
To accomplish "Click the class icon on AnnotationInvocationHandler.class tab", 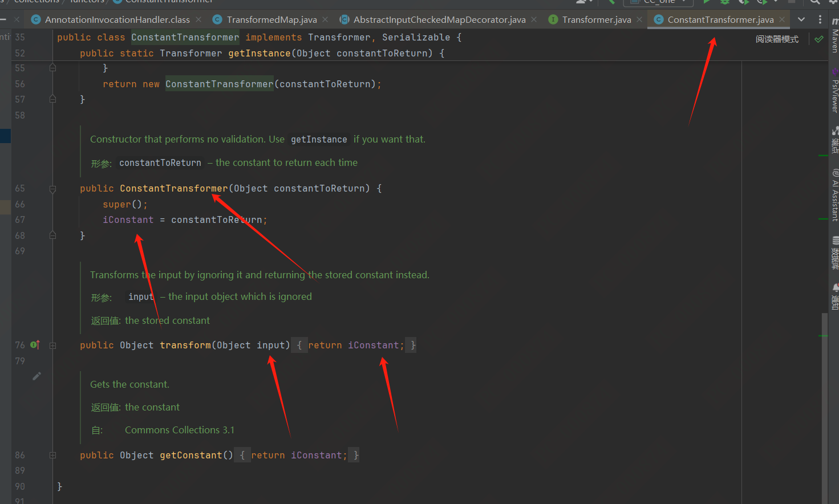I will coord(36,19).
